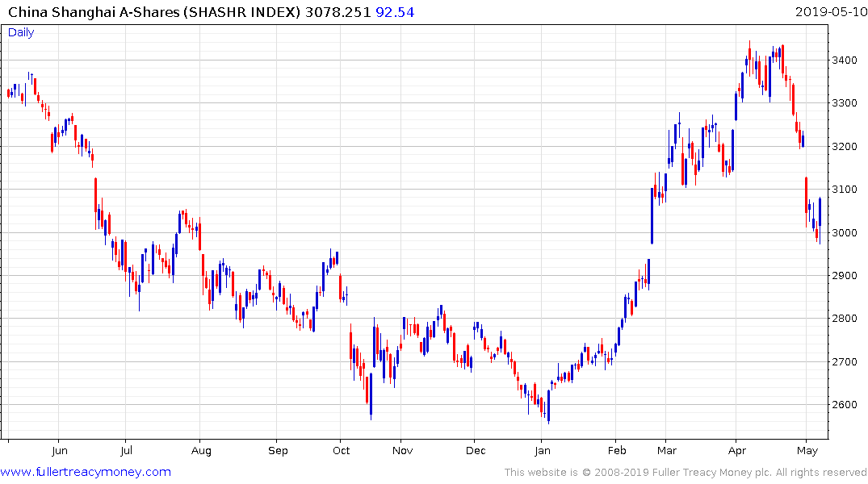
Task: Click the Aug month label
Action: pyautogui.click(x=201, y=451)
